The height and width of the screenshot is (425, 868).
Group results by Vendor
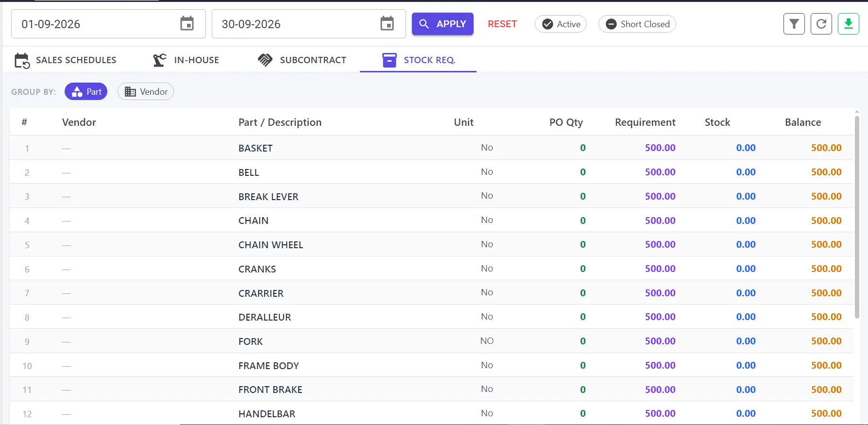click(x=146, y=91)
